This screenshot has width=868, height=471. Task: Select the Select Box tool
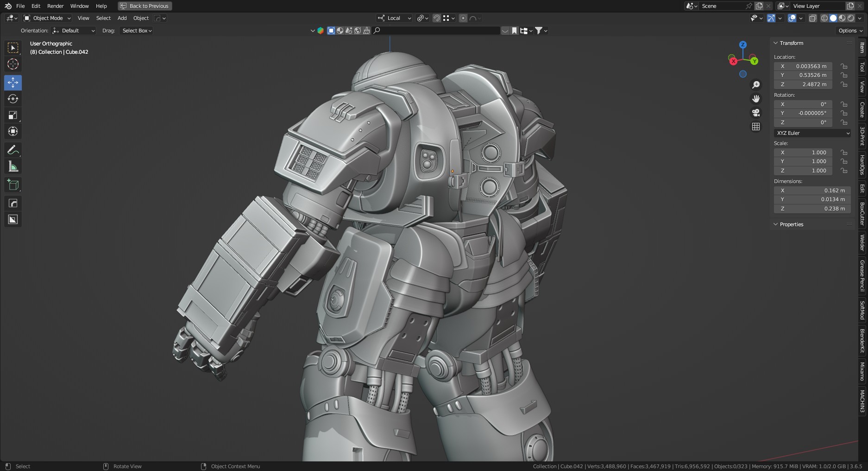(x=13, y=48)
